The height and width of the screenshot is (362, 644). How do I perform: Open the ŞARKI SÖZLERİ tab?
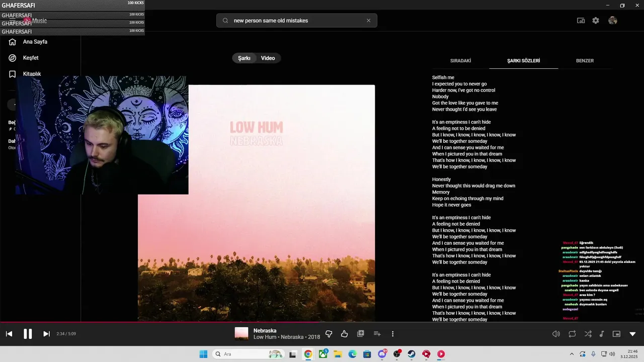[x=523, y=61]
